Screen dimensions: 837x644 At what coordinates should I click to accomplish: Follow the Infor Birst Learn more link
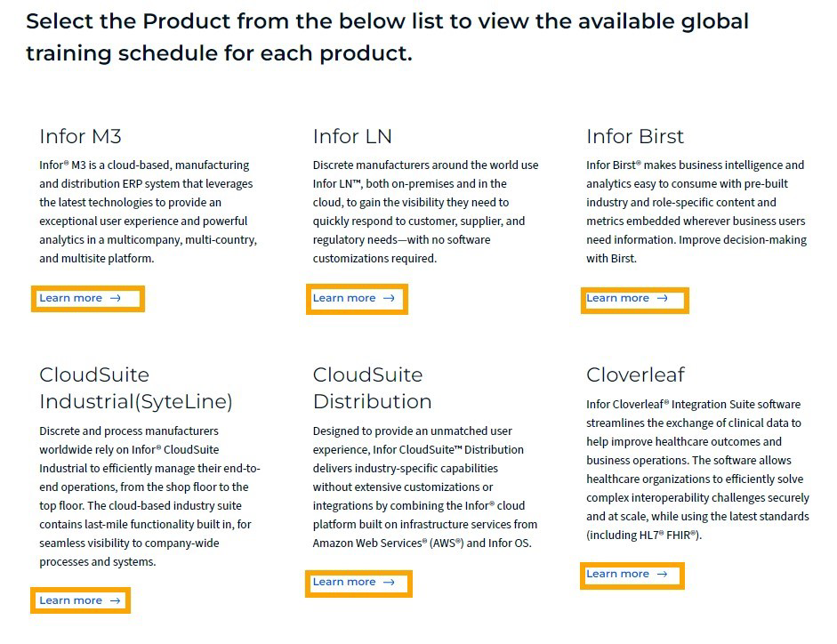coord(617,299)
